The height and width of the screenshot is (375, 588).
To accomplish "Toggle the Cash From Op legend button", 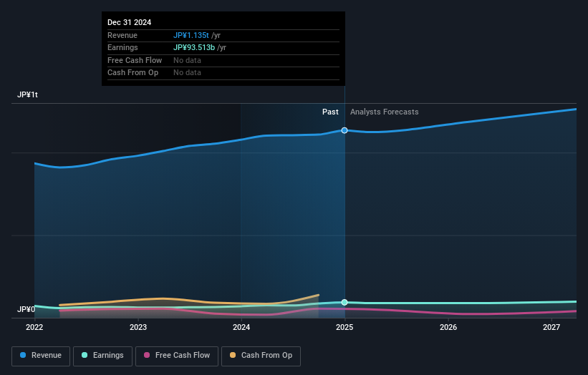I will (x=261, y=356).
